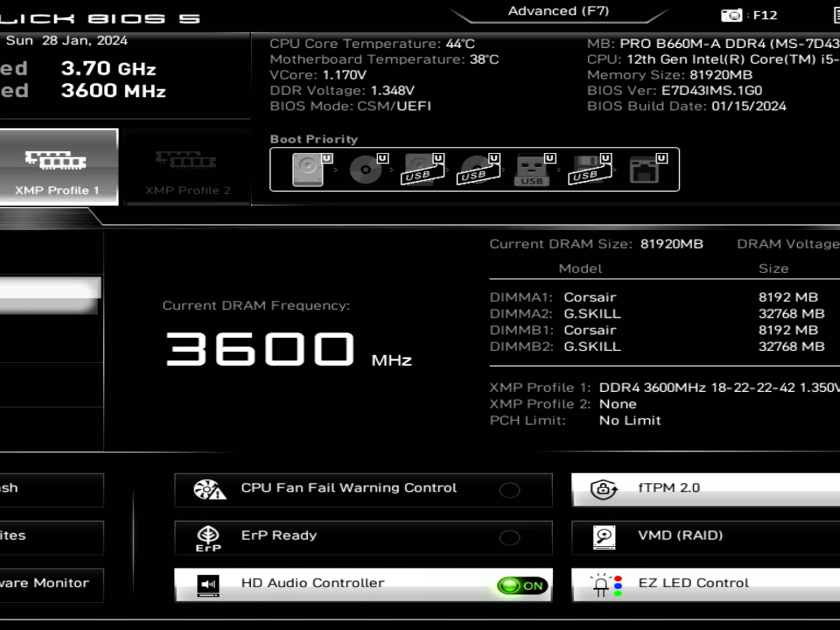Image resolution: width=840 pixels, height=630 pixels.
Task: Click the XMP Profile 1 DDR4 3600MHz timings text
Action: pyautogui.click(x=719, y=387)
